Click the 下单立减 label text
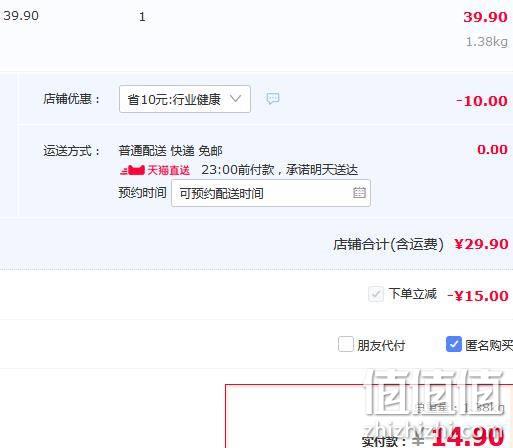 pyautogui.click(x=413, y=294)
